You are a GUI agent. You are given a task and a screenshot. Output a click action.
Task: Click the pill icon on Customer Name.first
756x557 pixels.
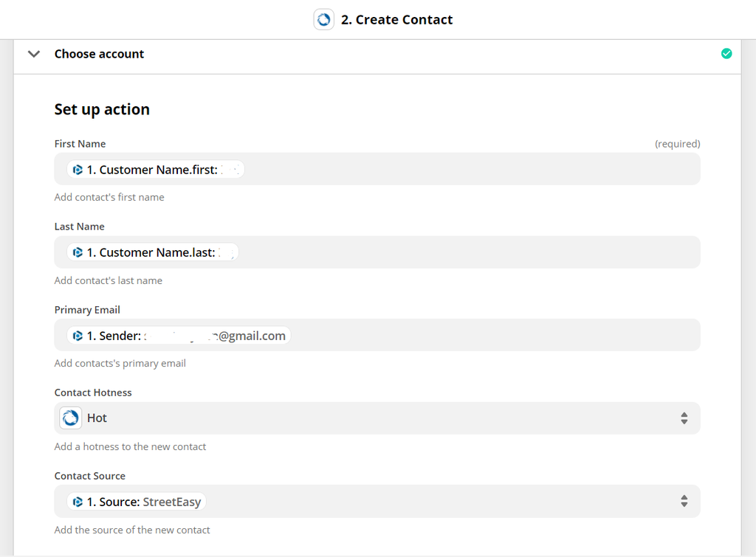[78, 169]
